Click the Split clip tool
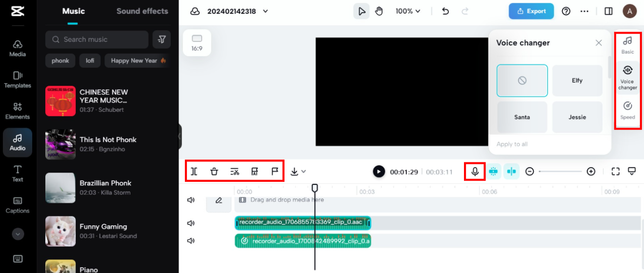The image size is (644, 273). pos(194,171)
